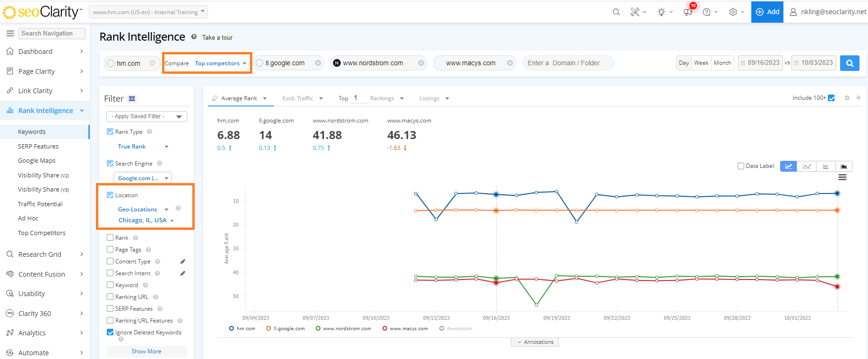Click the Show More filters button

click(146, 351)
